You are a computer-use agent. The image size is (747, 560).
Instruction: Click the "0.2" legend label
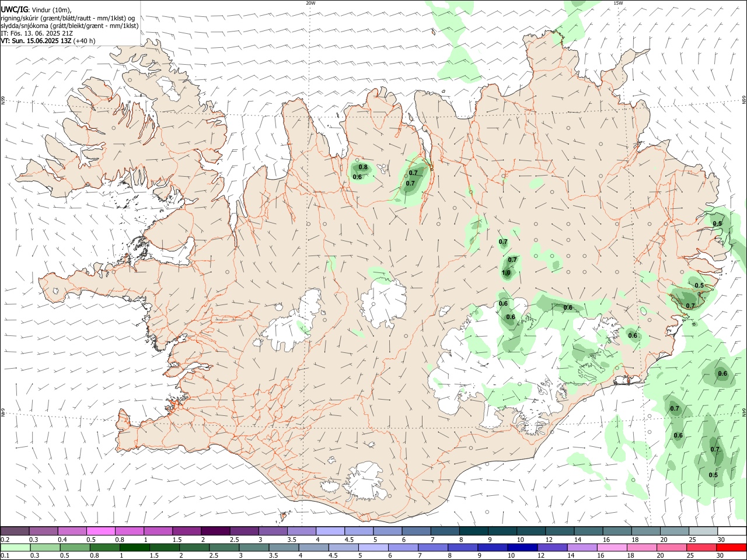pyautogui.click(x=5, y=540)
